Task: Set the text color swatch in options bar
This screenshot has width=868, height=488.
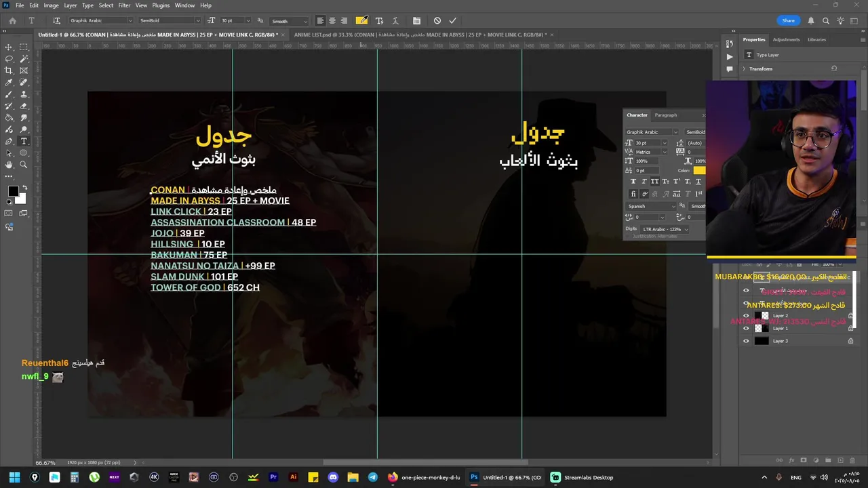Action: tap(362, 21)
